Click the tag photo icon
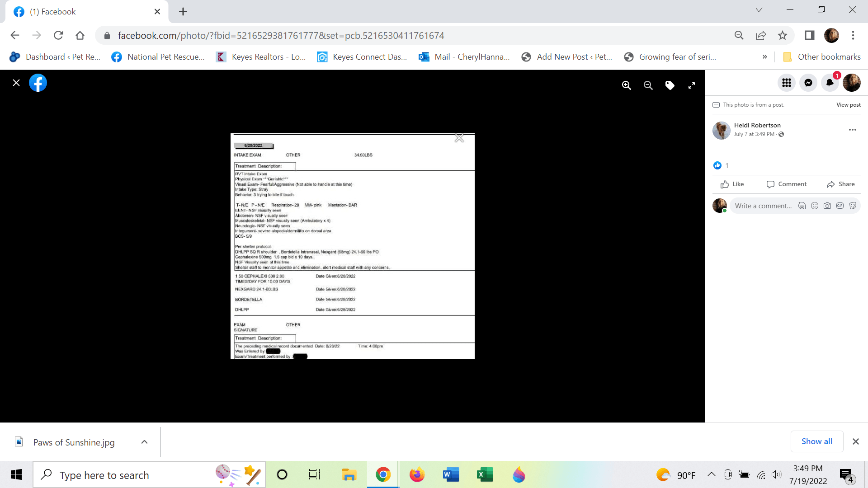This screenshot has width=868, height=488. tap(670, 85)
